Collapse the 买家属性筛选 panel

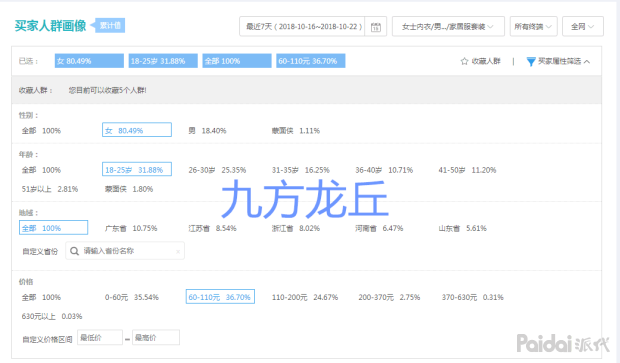(x=587, y=62)
